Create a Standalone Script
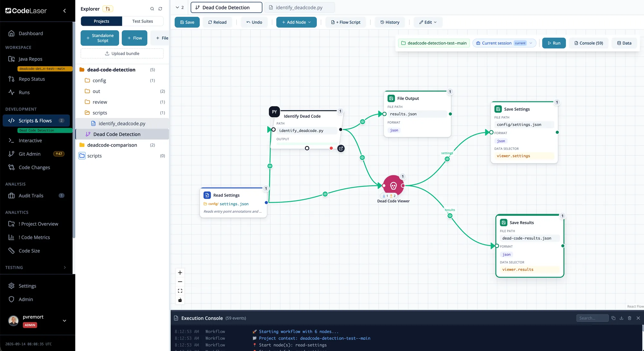This screenshot has height=351, width=644. (99, 38)
